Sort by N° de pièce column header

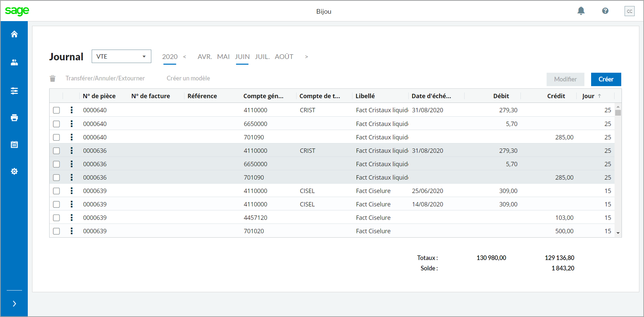point(99,96)
